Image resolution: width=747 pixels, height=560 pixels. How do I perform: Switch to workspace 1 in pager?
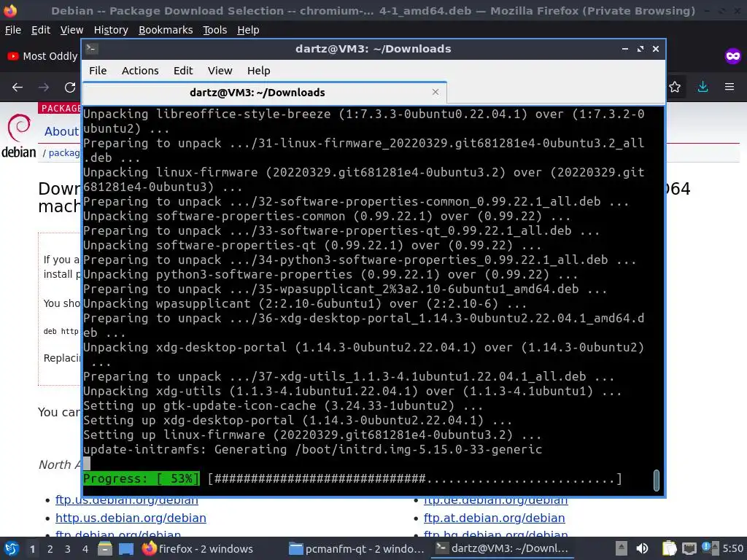coord(32,549)
